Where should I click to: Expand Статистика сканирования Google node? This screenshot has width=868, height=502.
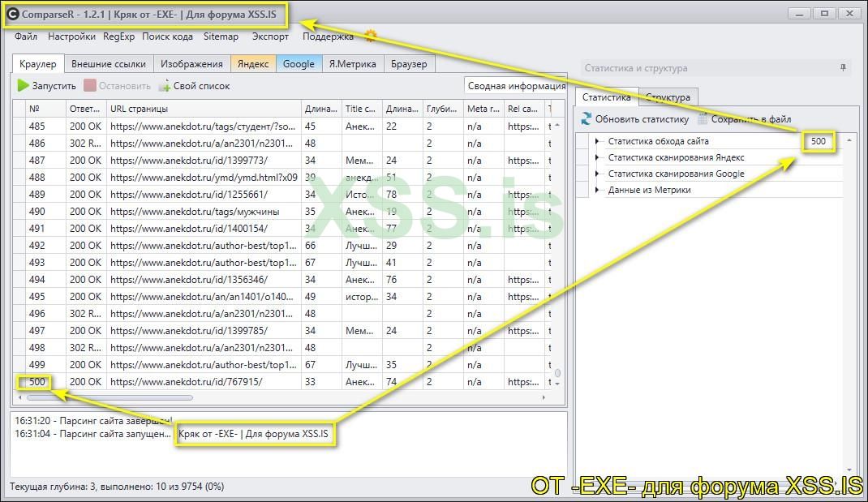click(x=597, y=174)
